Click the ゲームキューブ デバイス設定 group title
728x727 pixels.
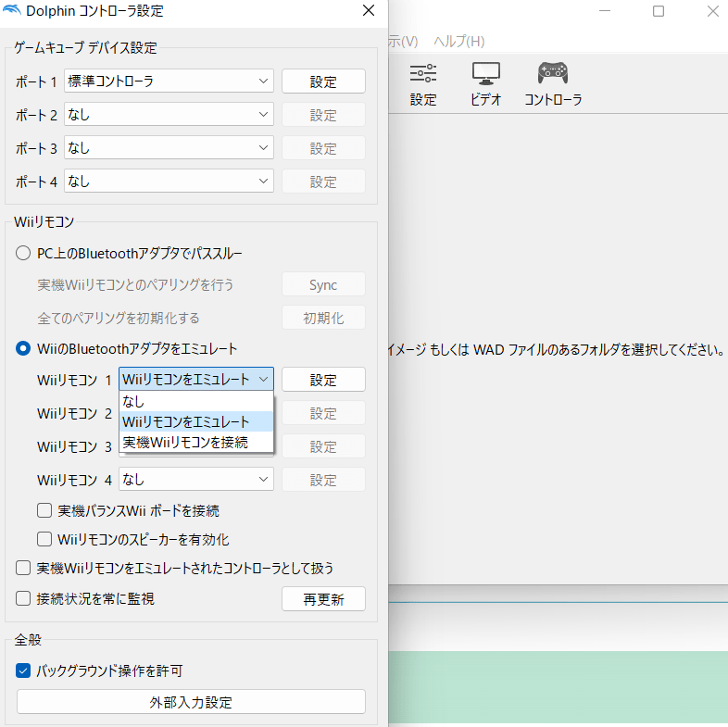click(85, 47)
